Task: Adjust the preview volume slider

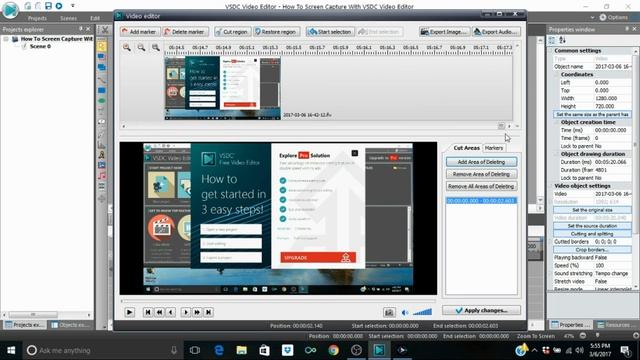Action: click(422, 312)
